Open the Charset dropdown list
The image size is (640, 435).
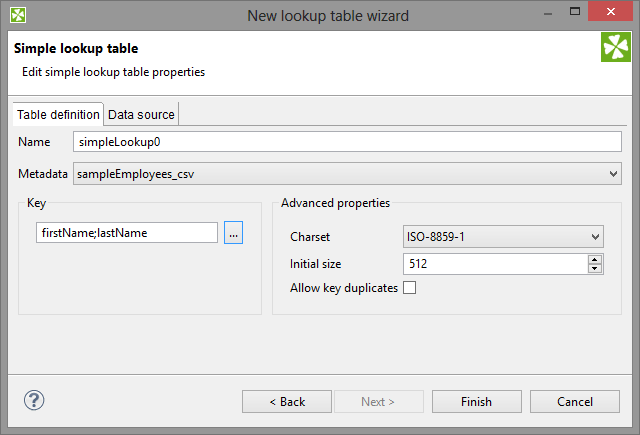tap(596, 237)
